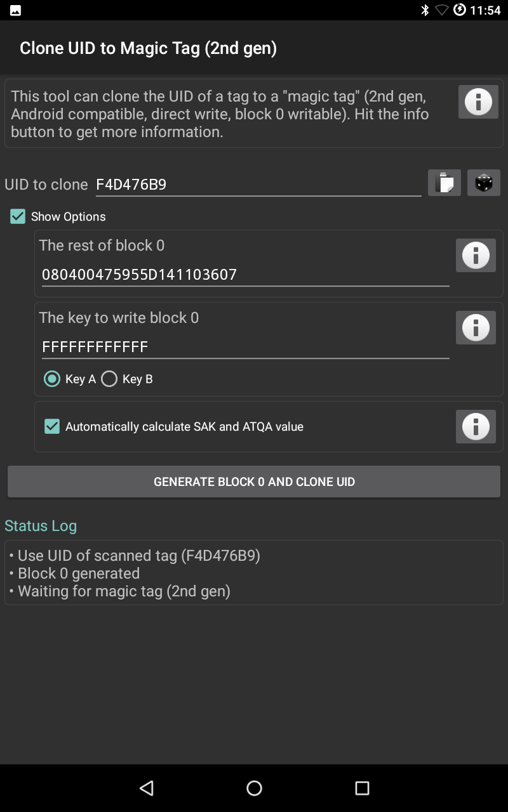Tap the battery charging status icon

[459, 10]
